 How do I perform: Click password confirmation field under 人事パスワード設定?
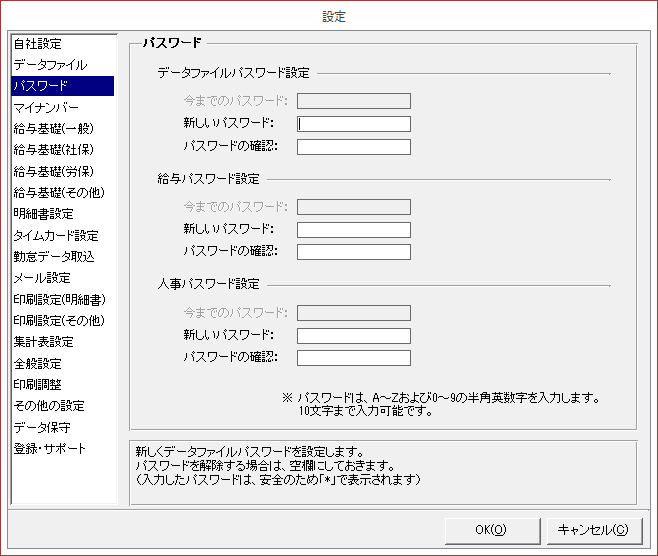pos(354,358)
